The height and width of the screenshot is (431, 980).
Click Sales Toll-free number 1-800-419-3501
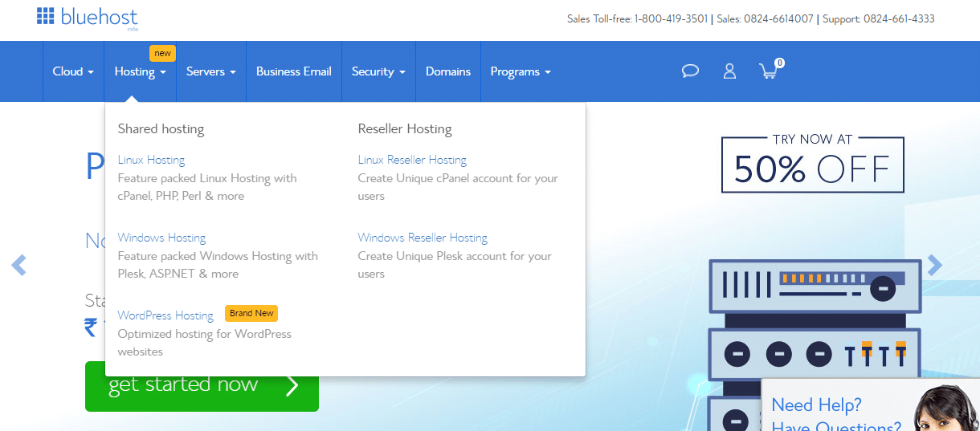671,18
